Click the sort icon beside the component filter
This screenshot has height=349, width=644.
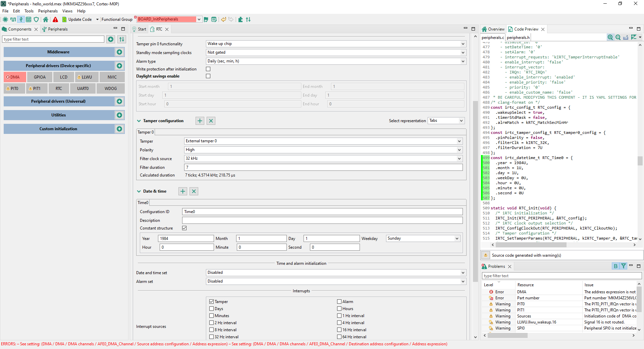122,39
